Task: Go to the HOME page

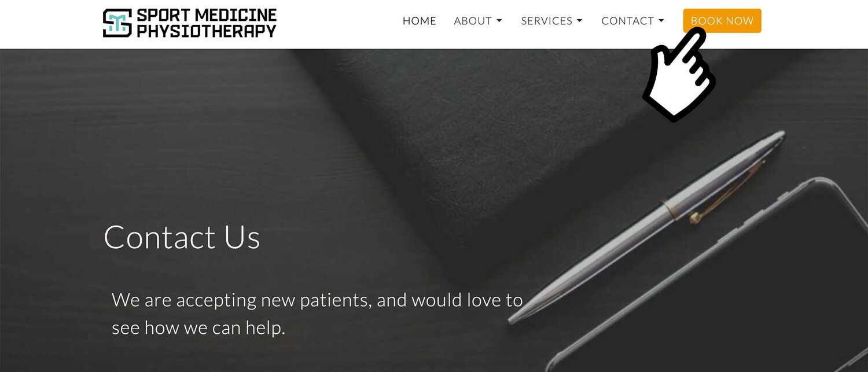Action: (420, 21)
